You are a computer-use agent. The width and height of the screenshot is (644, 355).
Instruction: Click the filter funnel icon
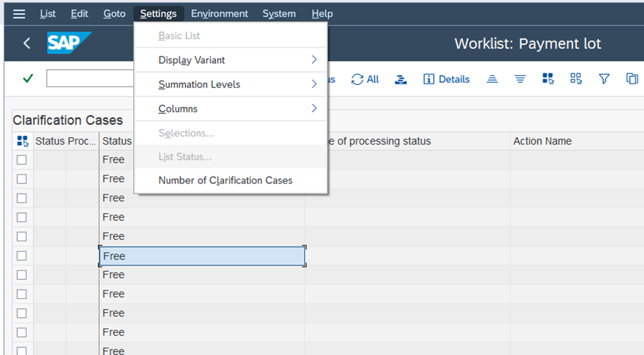tap(604, 79)
